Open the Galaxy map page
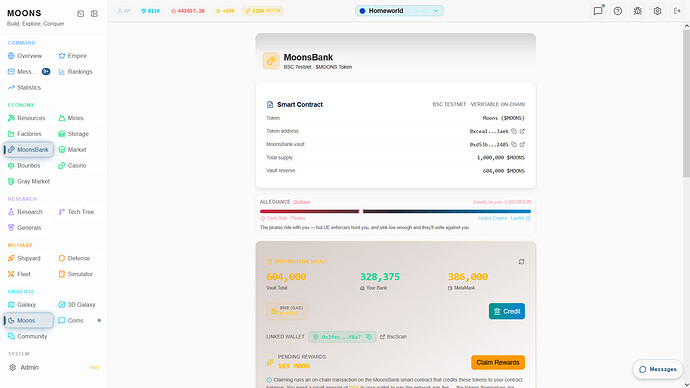 click(x=22, y=304)
